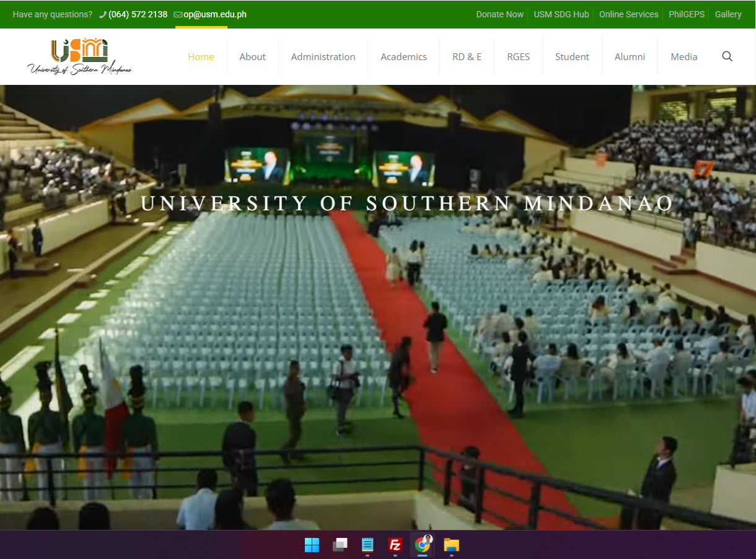
Task: Expand the Administration navigation menu
Action: [323, 56]
